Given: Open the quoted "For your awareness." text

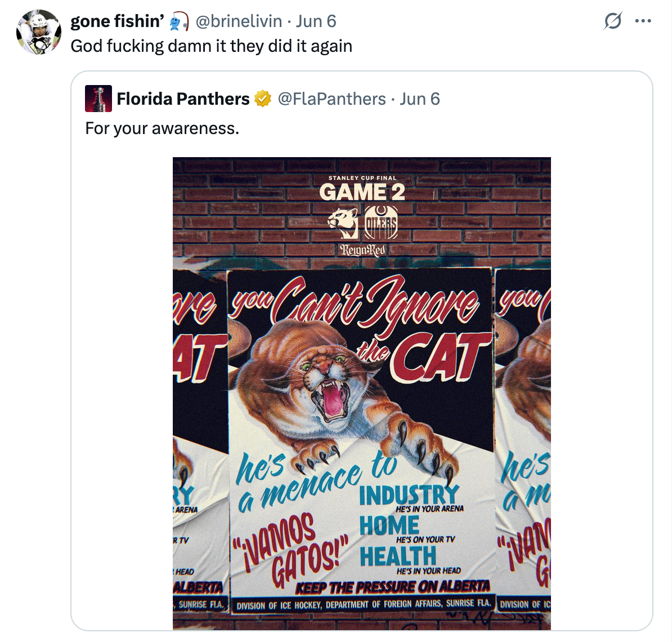Looking at the screenshot, I should click(162, 128).
